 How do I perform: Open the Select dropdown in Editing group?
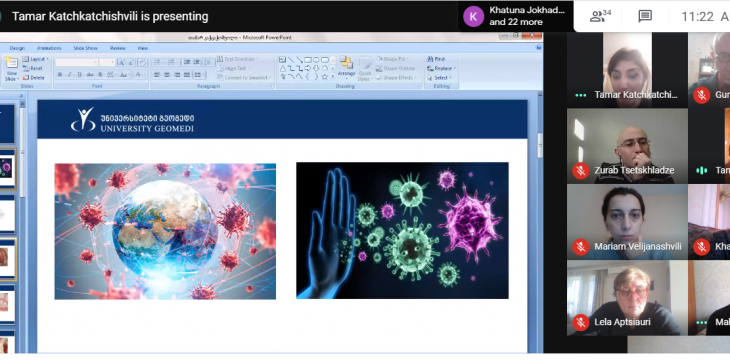click(439, 78)
